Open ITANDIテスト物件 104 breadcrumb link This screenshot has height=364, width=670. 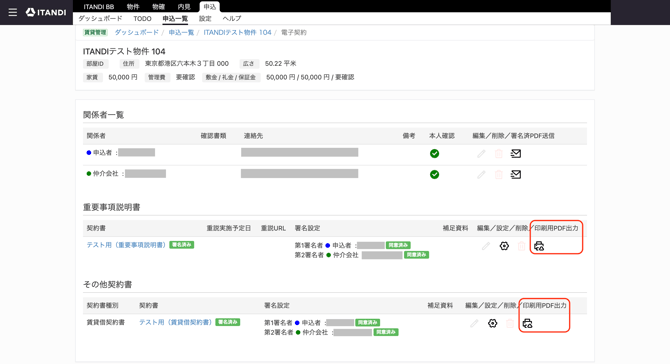tap(238, 32)
